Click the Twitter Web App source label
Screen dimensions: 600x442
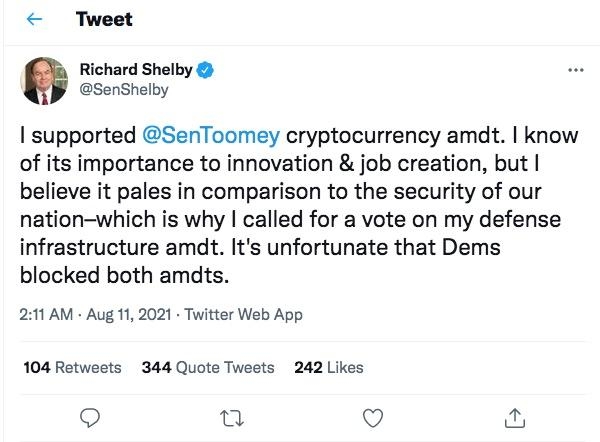[248, 314]
